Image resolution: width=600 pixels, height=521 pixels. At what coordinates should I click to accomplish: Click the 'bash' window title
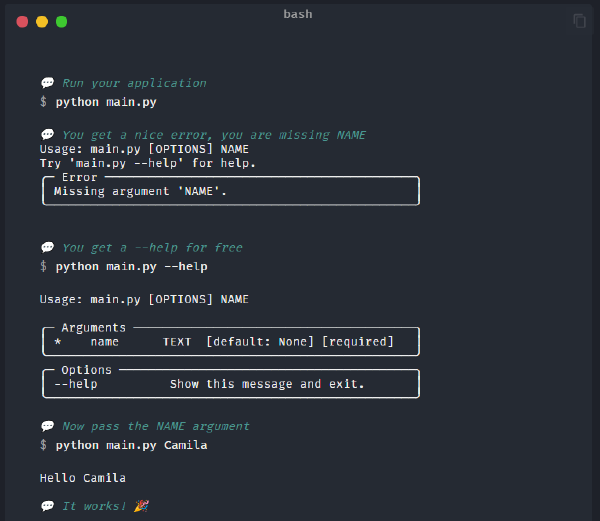297,14
